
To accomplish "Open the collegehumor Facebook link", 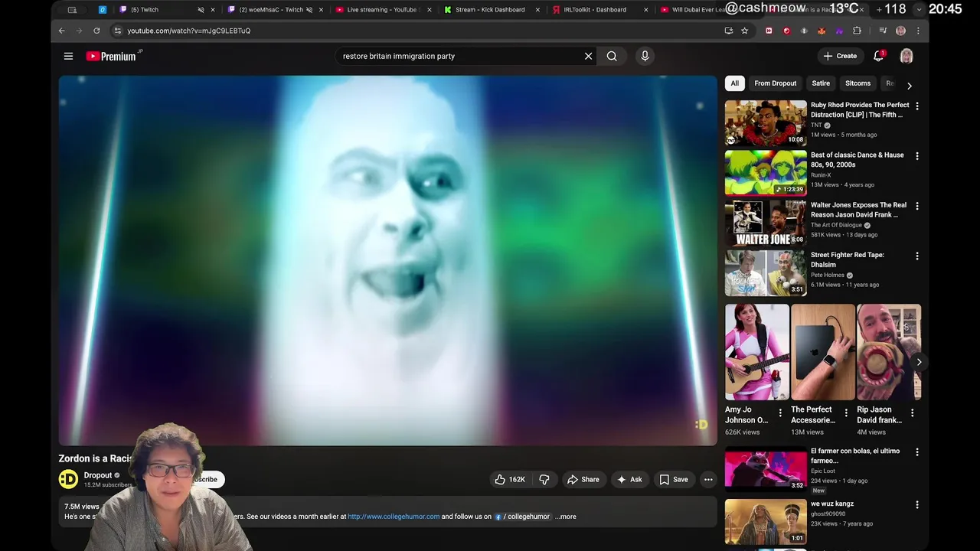I will (x=523, y=517).
